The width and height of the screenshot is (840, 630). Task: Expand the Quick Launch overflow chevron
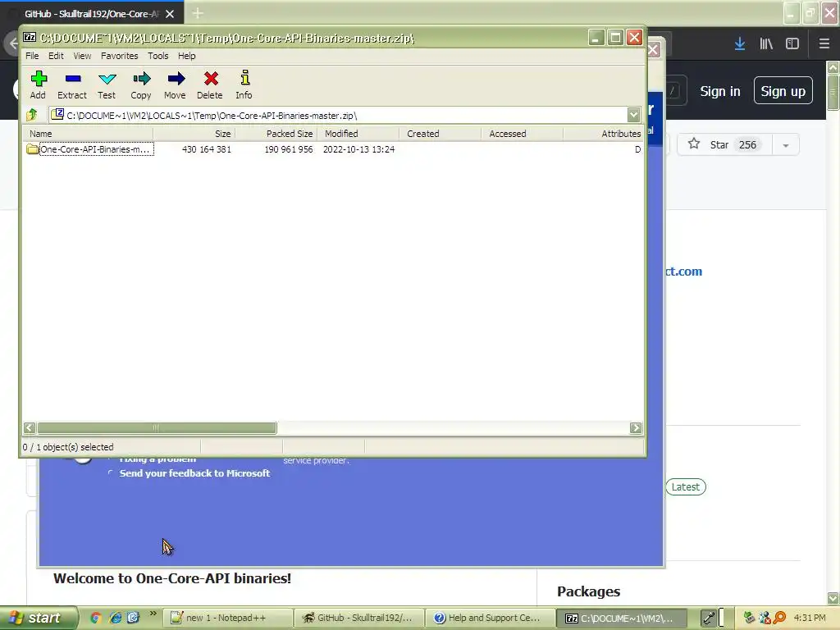[x=153, y=614]
